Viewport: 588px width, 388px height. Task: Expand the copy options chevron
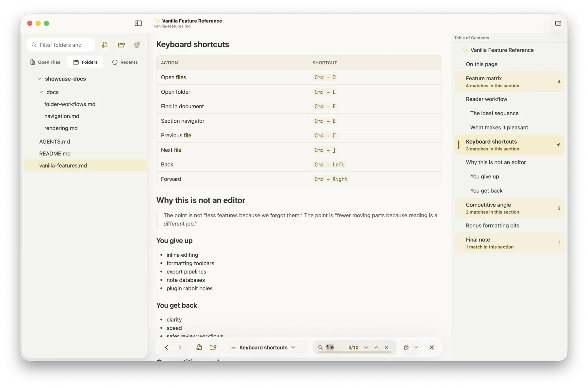tap(416, 348)
